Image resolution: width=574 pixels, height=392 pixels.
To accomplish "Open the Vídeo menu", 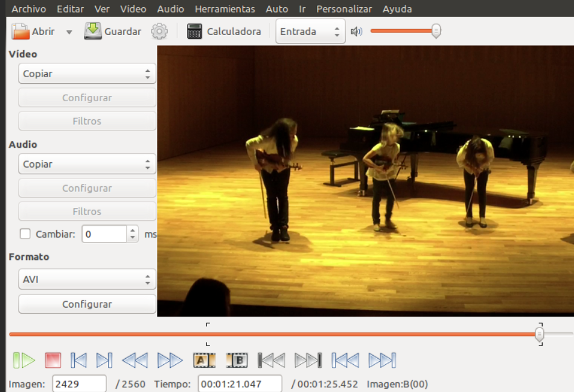I will [x=133, y=9].
